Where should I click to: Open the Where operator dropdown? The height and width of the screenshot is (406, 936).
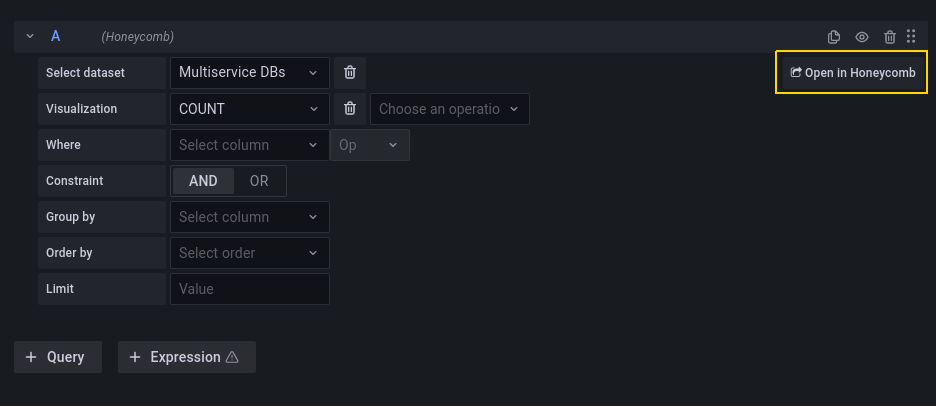(369, 145)
